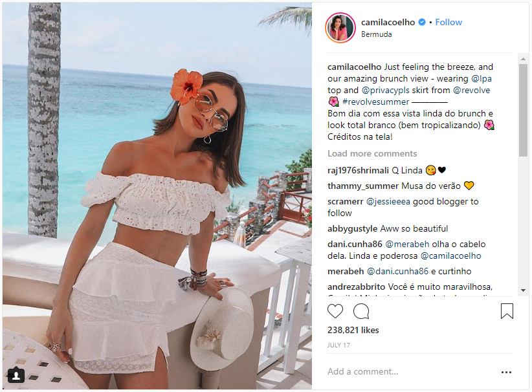
Task: Open the #revolvesummer hashtag
Action: coord(375,102)
